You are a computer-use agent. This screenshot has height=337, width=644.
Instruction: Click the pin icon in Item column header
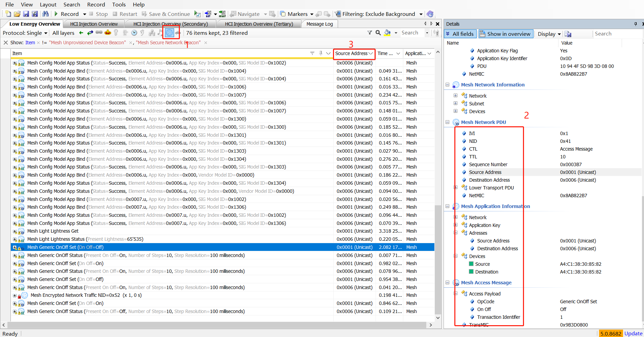click(320, 53)
